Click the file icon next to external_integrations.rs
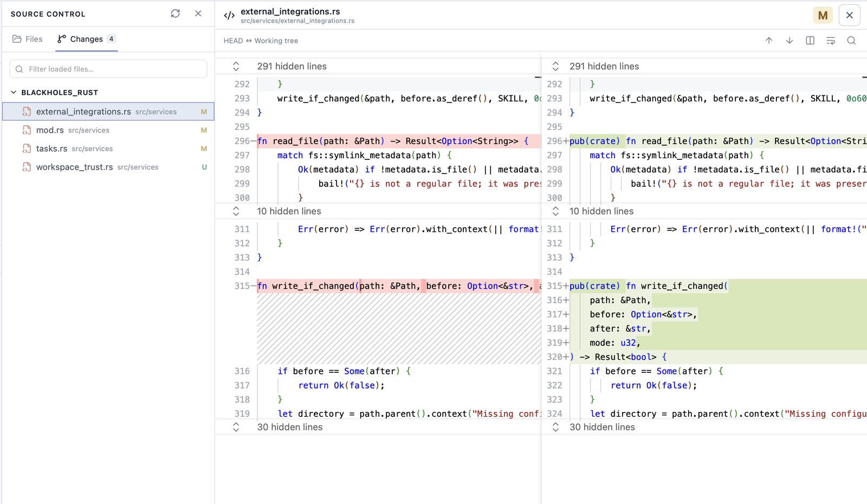 pos(27,112)
